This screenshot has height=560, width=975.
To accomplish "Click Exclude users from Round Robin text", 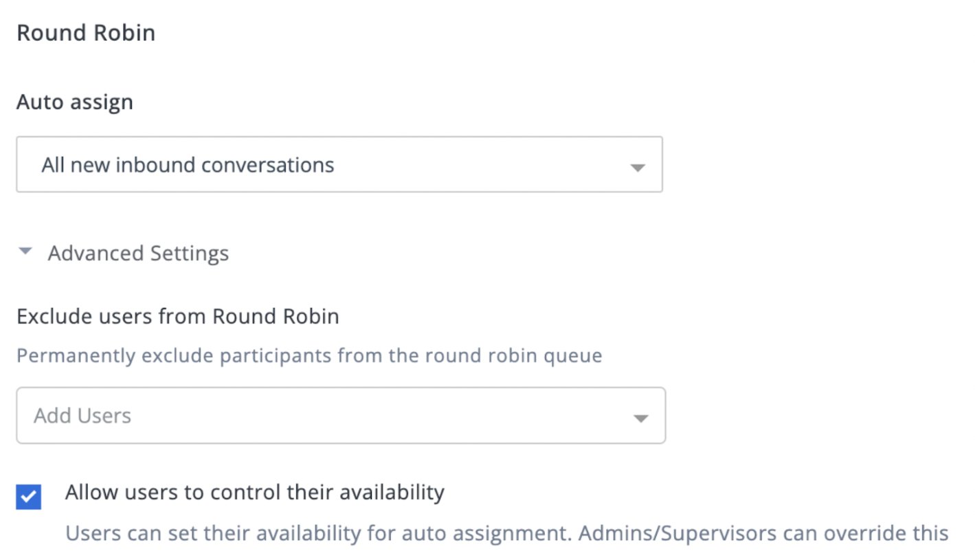I will [177, 316].
